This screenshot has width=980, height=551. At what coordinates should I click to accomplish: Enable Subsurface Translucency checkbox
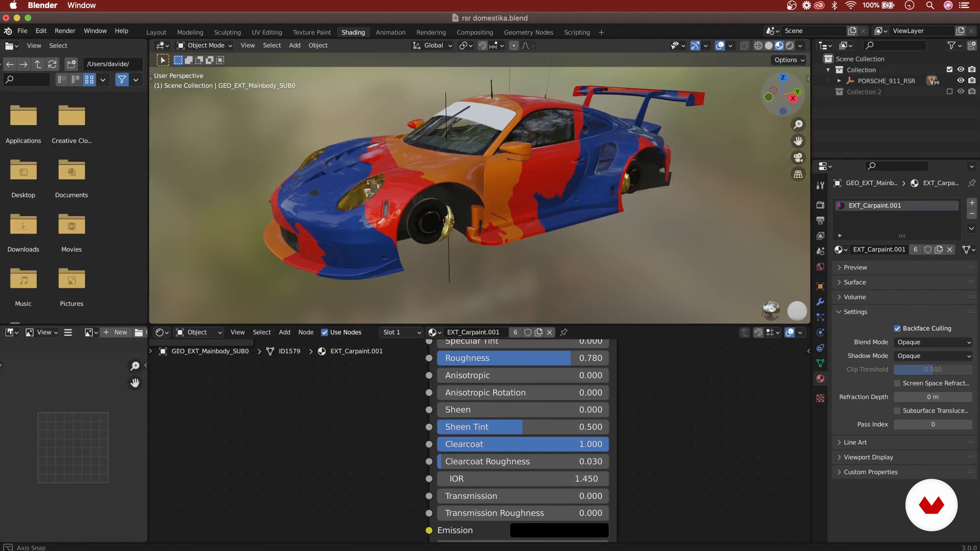[x=898, y=410]
